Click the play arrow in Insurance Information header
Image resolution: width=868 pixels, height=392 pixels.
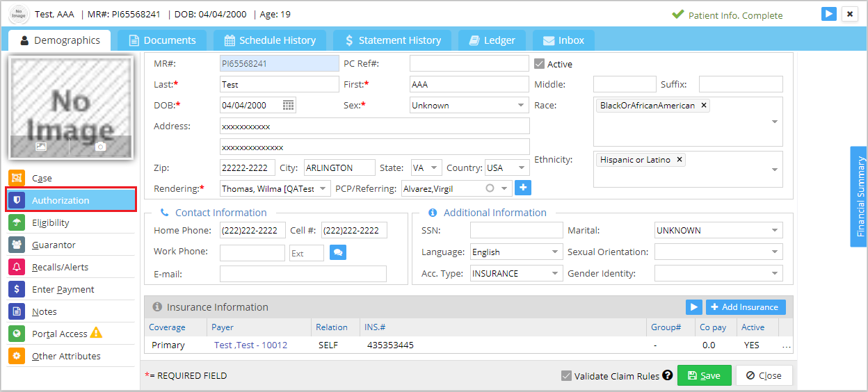pyautogui.click(x=693, y=307)
